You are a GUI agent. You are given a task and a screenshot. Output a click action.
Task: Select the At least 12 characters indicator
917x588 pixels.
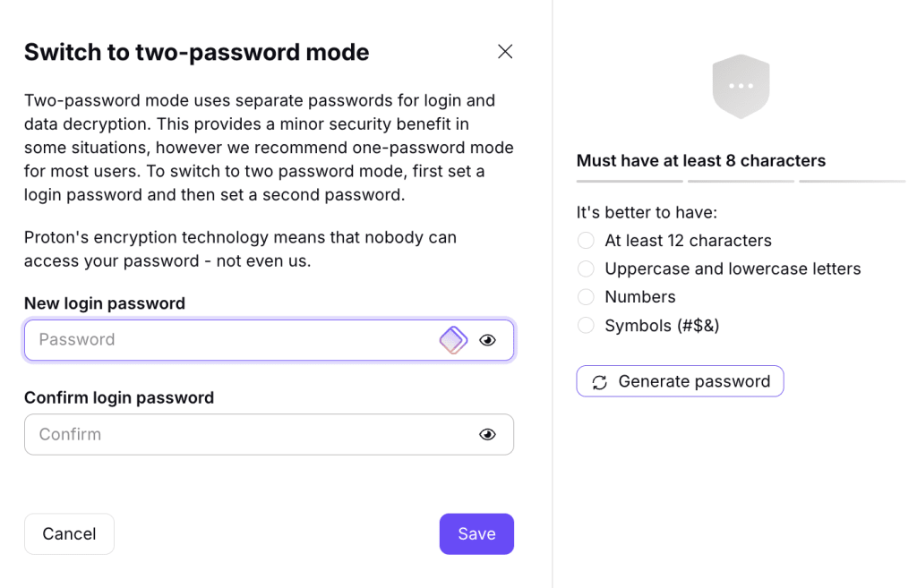tap(586, 240)
